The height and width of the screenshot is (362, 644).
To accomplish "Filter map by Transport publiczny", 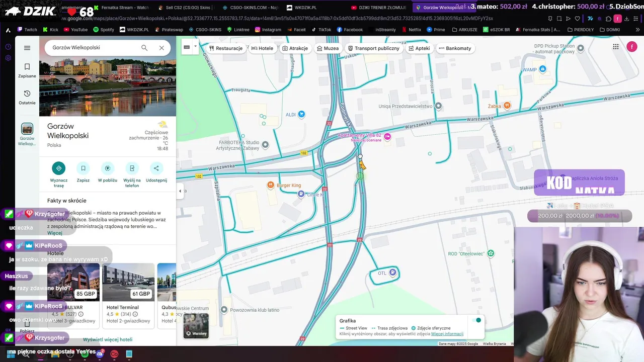I will coord(374,48).
